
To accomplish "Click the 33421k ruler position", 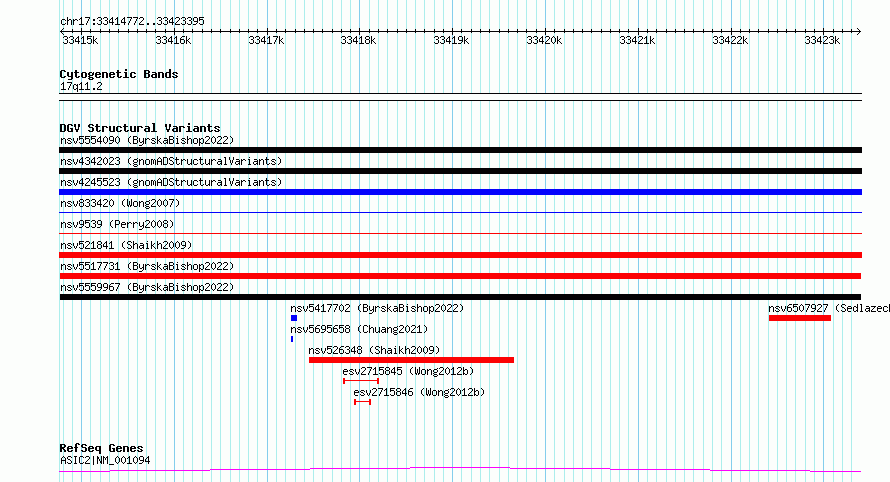I will click(x=637, y=40).
